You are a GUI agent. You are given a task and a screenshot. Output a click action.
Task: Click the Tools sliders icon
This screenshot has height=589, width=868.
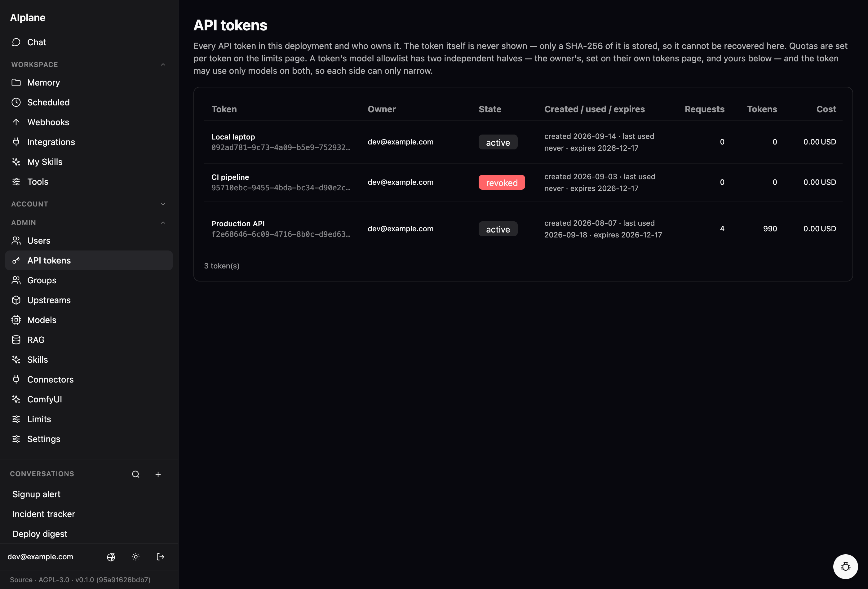pos(16,182)
